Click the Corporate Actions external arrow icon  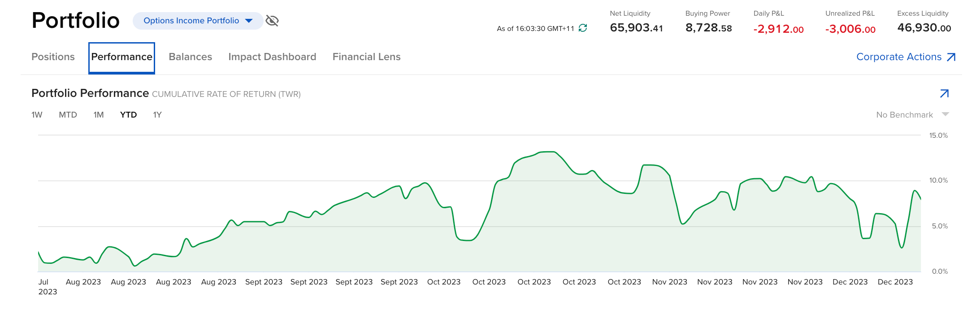point(951,57)
